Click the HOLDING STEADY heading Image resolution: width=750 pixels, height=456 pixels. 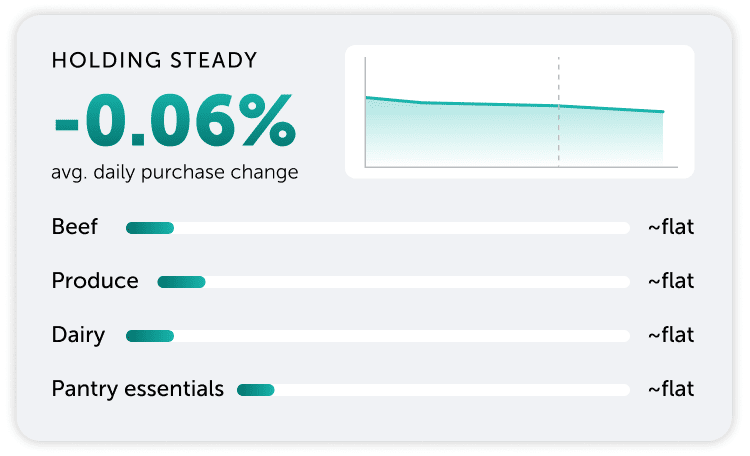(154, 61)
